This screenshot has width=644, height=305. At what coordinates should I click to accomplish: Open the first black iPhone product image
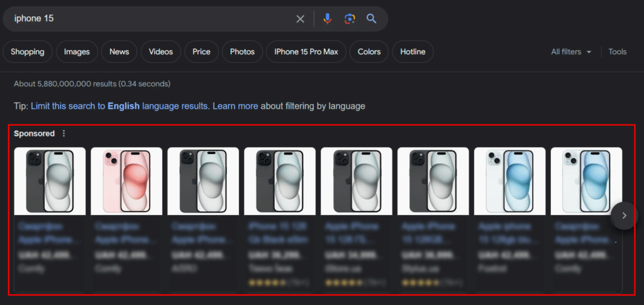(50, 181)
